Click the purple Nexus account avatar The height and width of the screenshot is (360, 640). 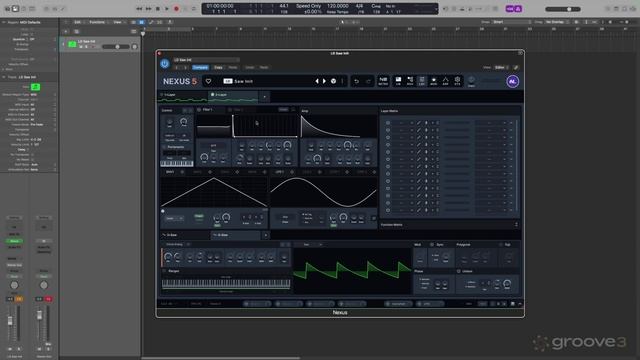tap(513, 81)
